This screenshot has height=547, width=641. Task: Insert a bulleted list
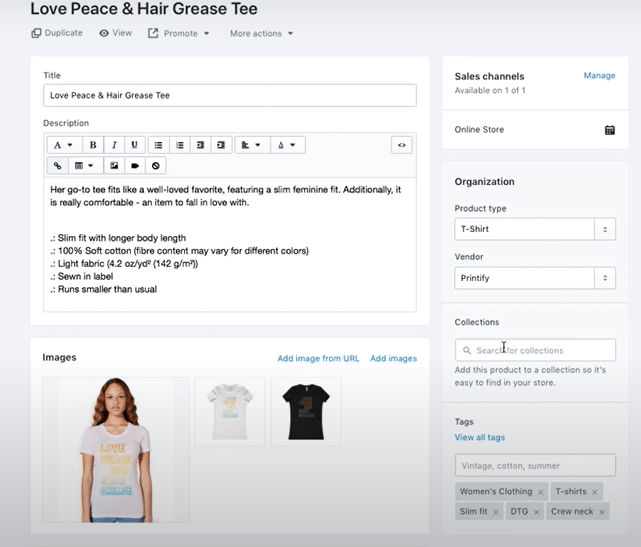point(159,145)
